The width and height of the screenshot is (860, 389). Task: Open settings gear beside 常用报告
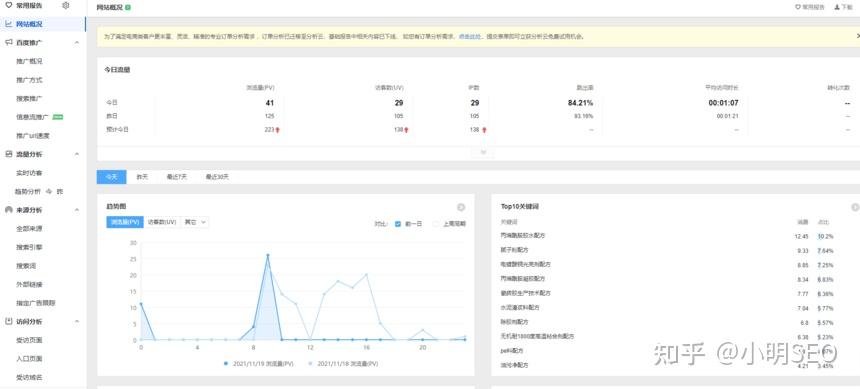point(66,5)
